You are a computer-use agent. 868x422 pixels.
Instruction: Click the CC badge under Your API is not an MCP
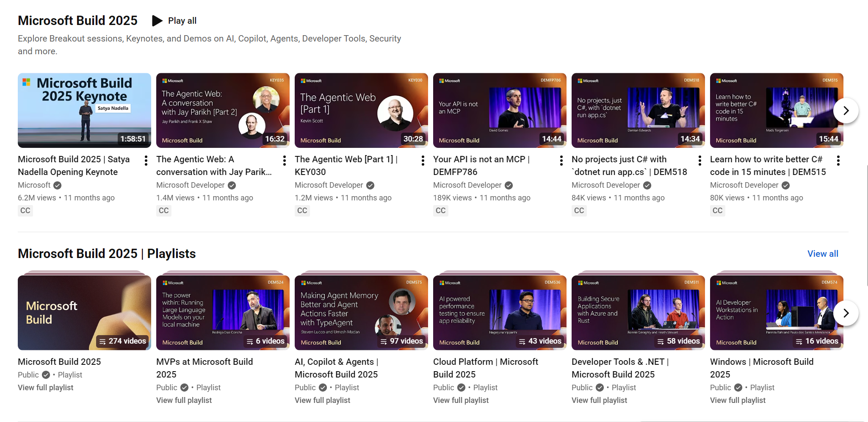(441, 211)
